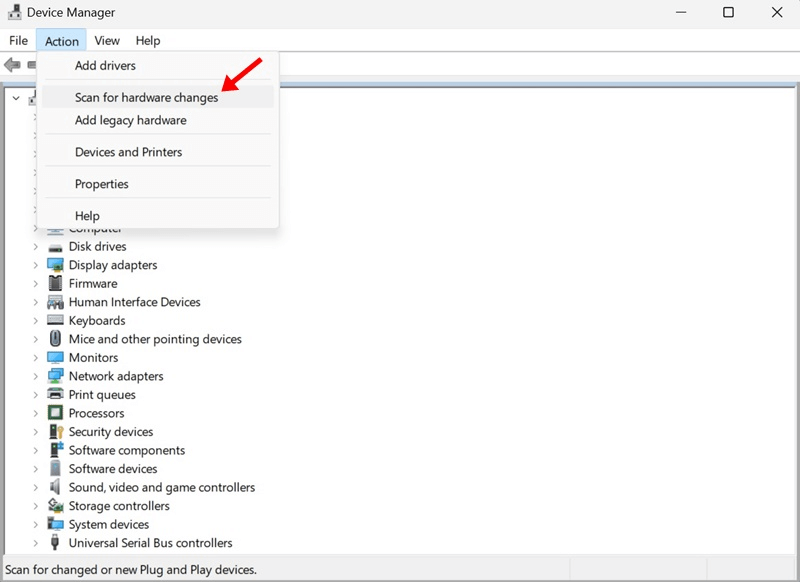This screenshot has height=582, width=800.
Task: Select the Firmware device icon
Action: click(55, 283)
